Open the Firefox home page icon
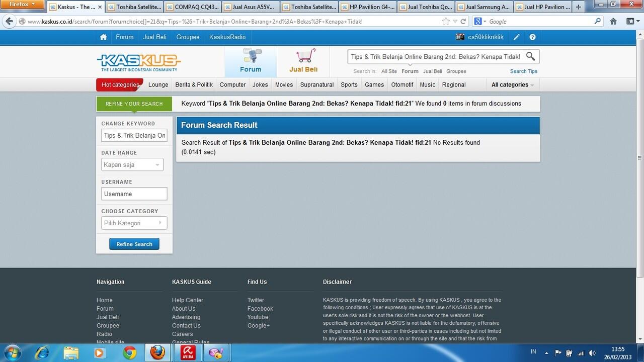Viewport: 644px width, 362px height. (x=613, y=22)
